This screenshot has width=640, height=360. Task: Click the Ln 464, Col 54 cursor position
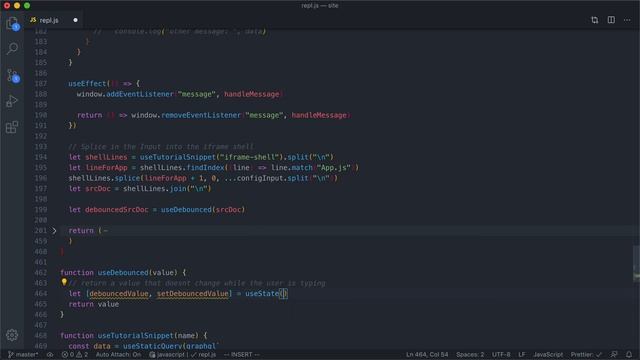pyautogui.click(x=427, y=355)
